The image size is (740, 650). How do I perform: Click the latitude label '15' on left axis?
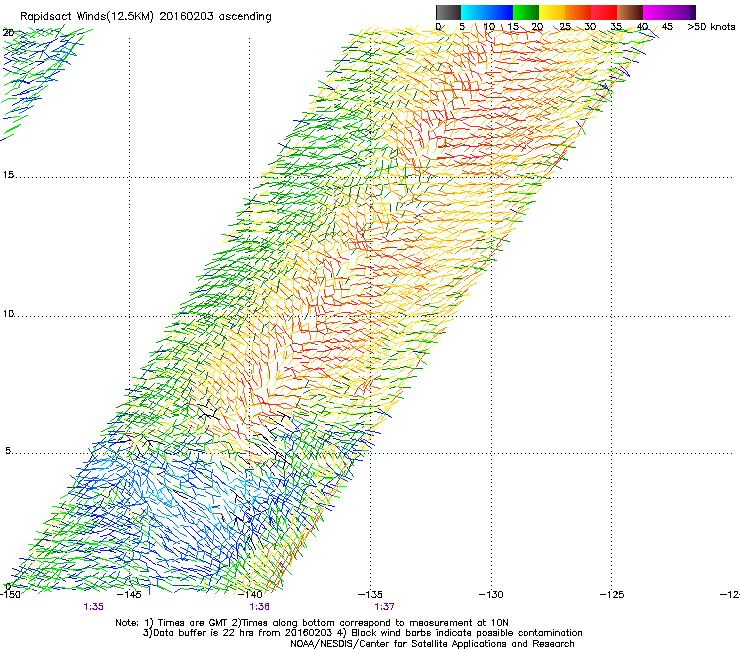pos(8,175)
